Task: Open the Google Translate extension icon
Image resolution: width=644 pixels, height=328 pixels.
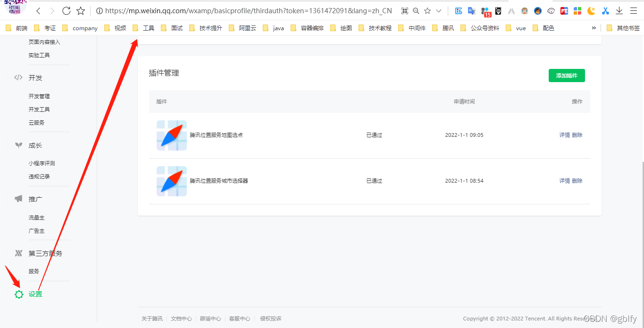Action: pyautogui.click(x=471, y=10)
